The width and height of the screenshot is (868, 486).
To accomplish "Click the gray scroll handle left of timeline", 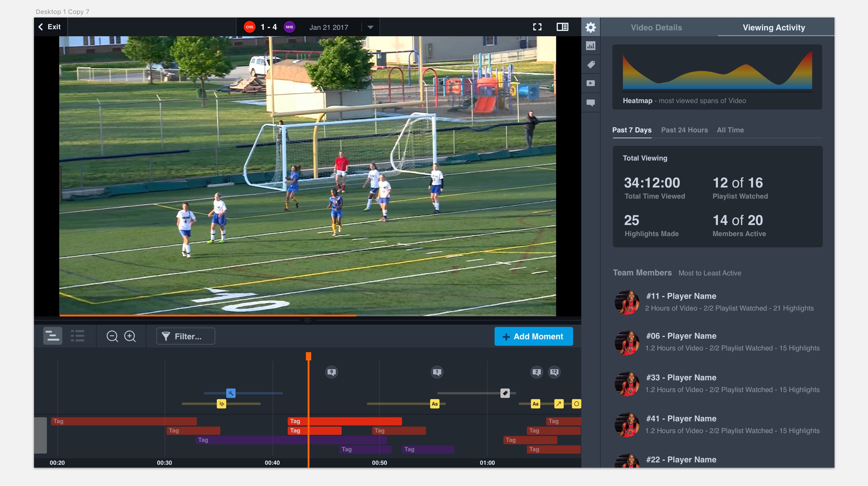I will point(40,435).
